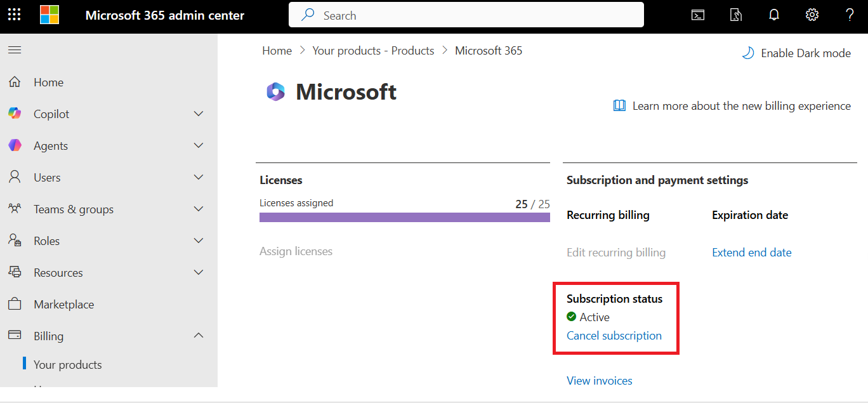Open the app launcher waffle icon
Screen dimensions: 868x403
click(14, 15)
